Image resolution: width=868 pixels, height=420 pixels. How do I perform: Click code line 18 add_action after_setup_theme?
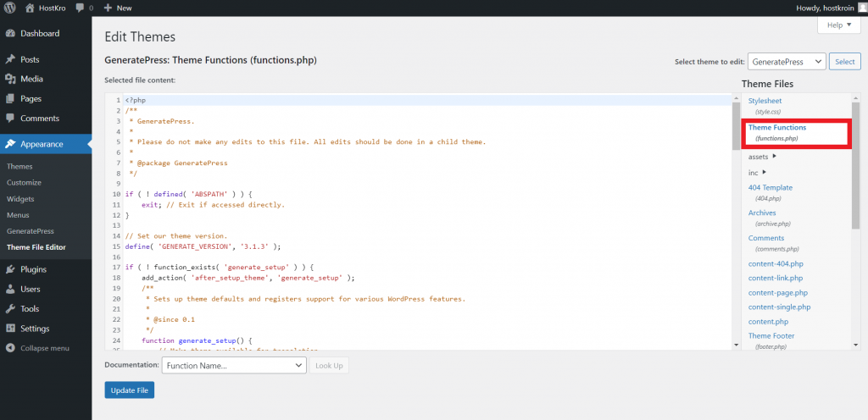coord(248,278)
